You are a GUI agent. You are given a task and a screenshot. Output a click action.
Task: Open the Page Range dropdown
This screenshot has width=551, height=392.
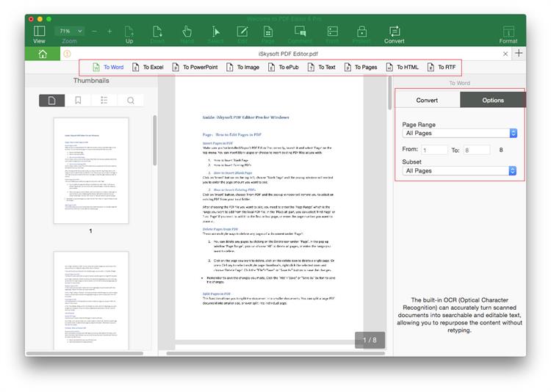point(460,133)
